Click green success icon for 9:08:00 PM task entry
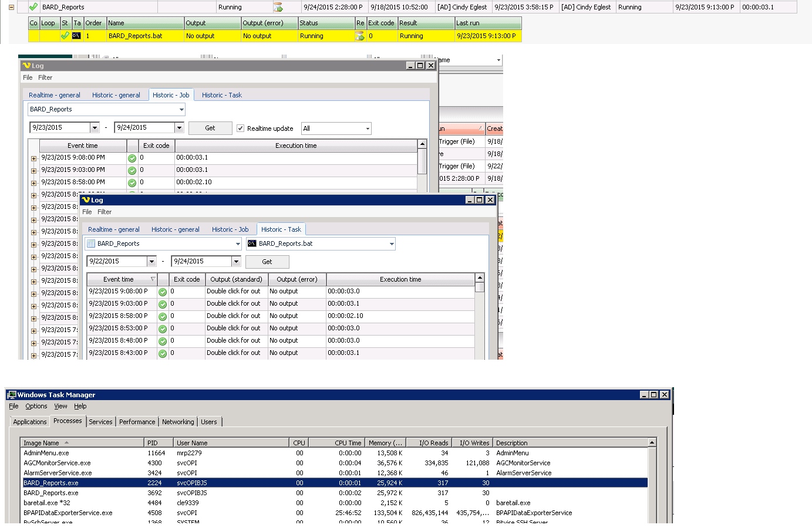Viewport: 812px width, 528px height. 163,292
